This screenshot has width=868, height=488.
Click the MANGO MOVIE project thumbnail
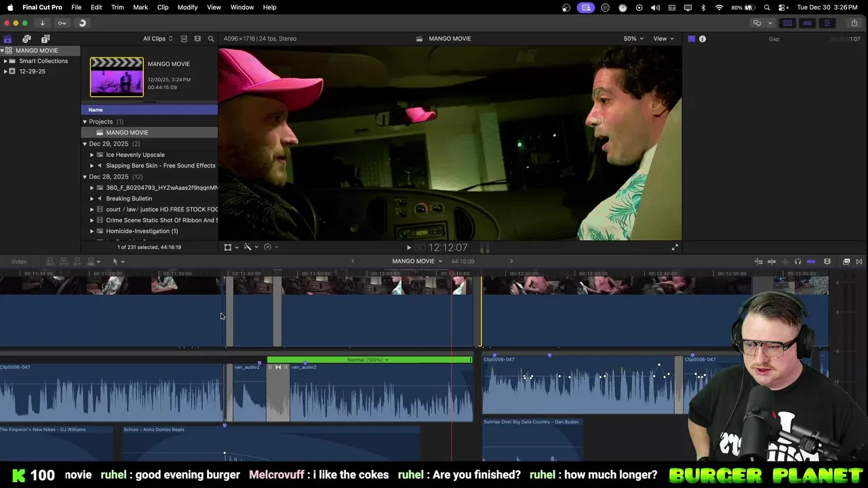pyautogui.click(x=117, y=77)
